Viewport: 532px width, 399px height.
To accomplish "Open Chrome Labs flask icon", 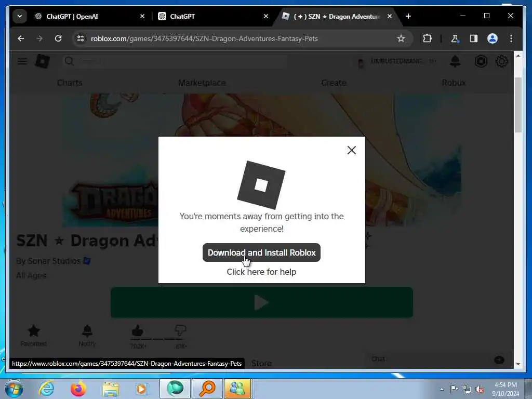I will click(455, 38).
